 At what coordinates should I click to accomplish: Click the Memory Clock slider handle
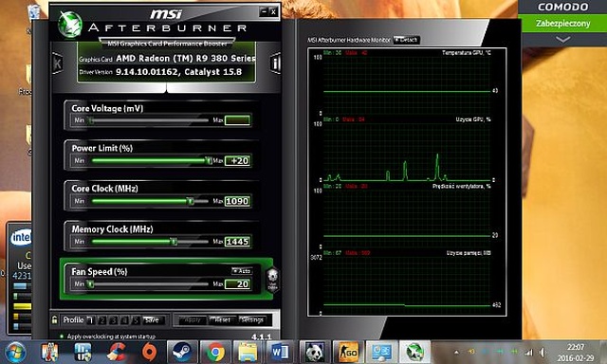174,242
